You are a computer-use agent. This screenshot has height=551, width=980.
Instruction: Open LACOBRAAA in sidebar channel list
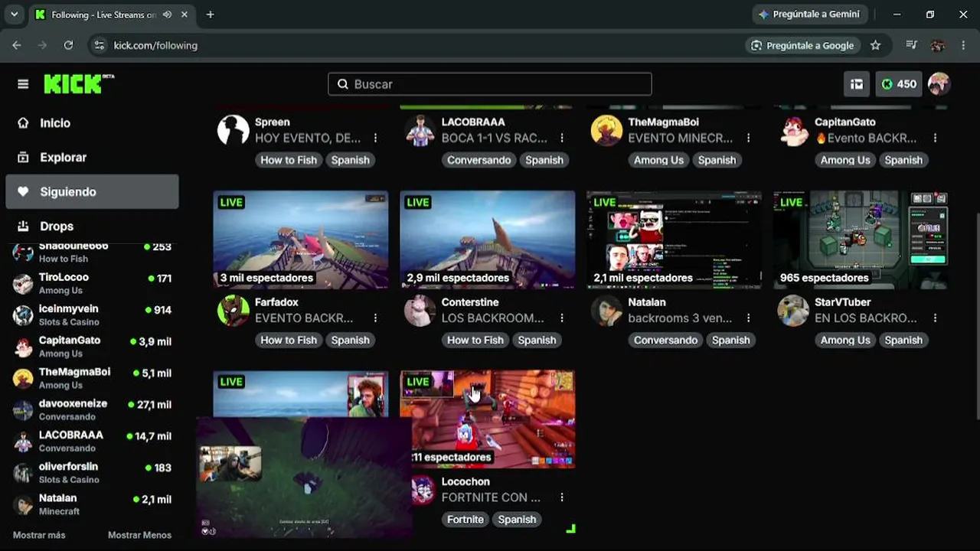pyautogui.click(x=92, y=442)
